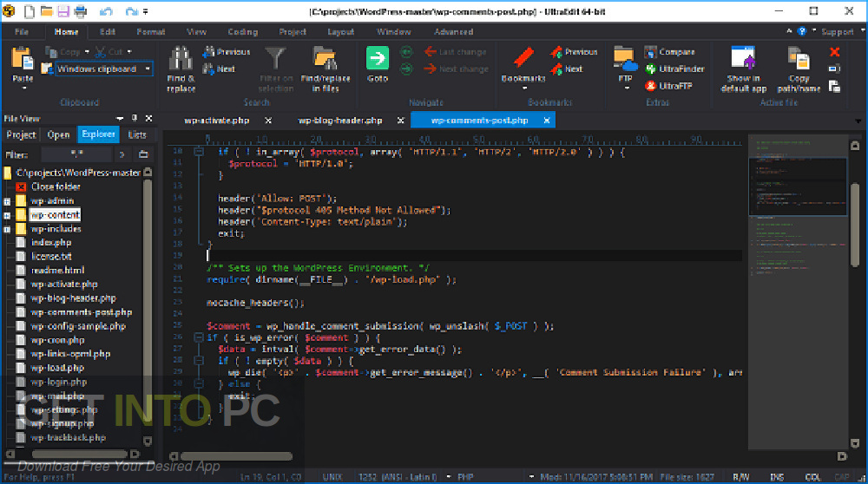Open wp-config-sample.php in file tree

pos(78,326)
